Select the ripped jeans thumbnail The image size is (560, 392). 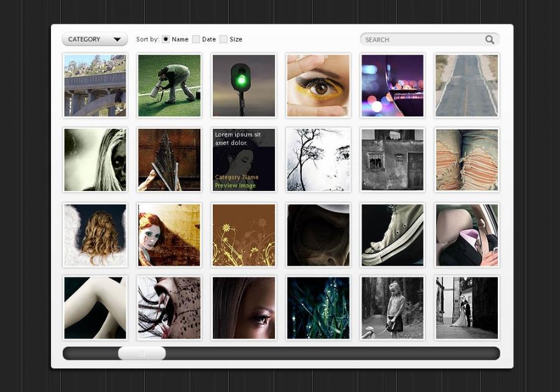(x=467, y=160)
